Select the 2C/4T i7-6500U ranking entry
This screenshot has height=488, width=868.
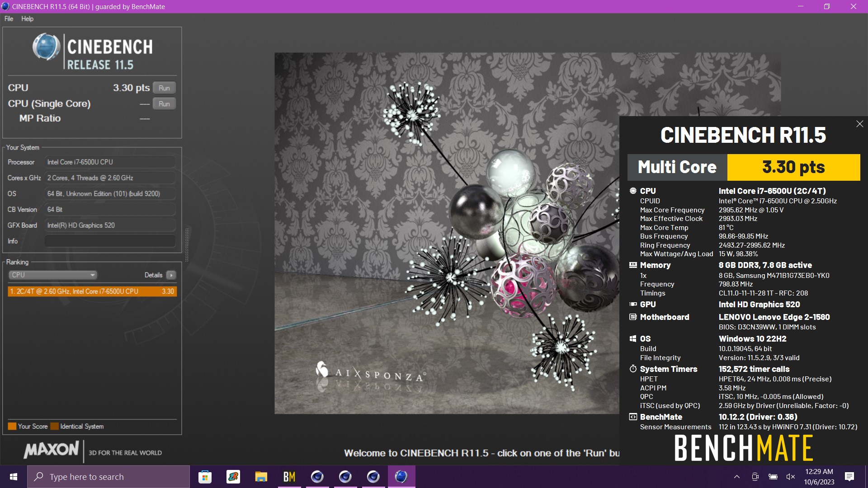pos(92,291)
